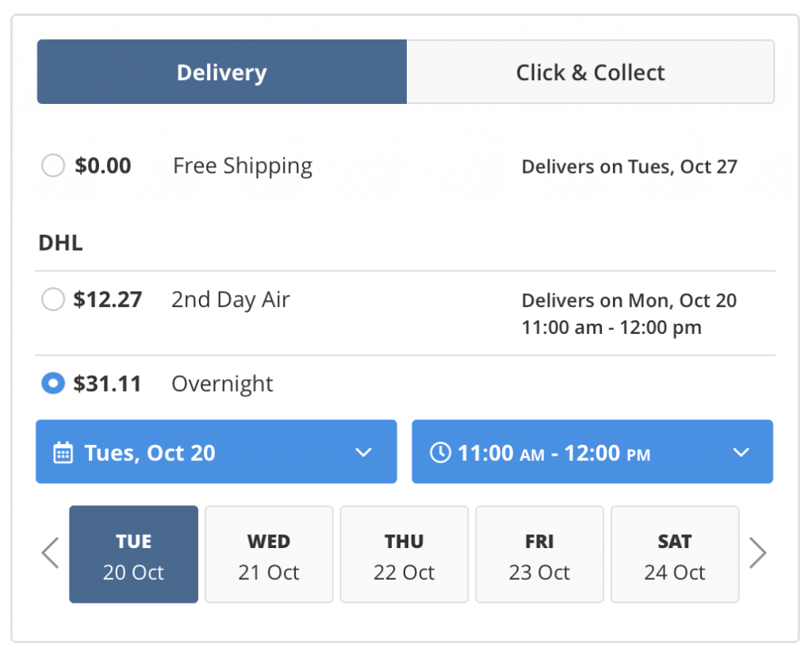Select the Overnight $31.11 radio button
The width and height of the screenshot is (812, 652).
(53, 383)
